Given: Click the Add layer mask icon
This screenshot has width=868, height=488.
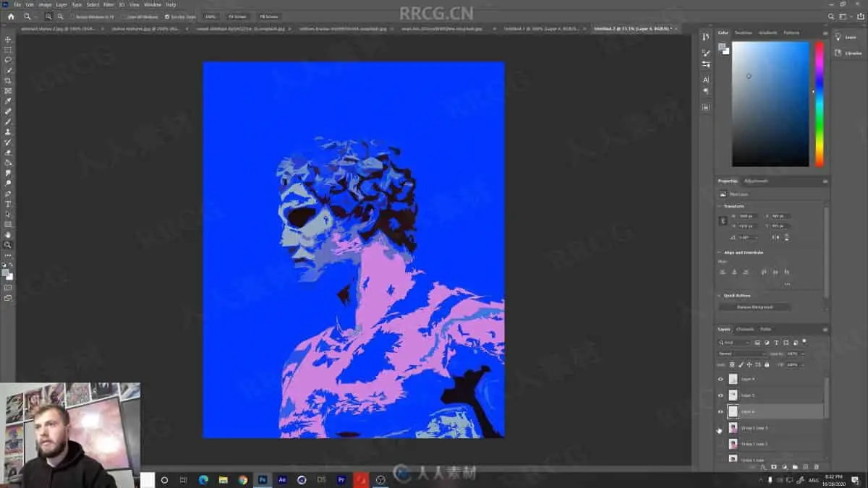Looking at the screenshot, I should pos(773,467).
